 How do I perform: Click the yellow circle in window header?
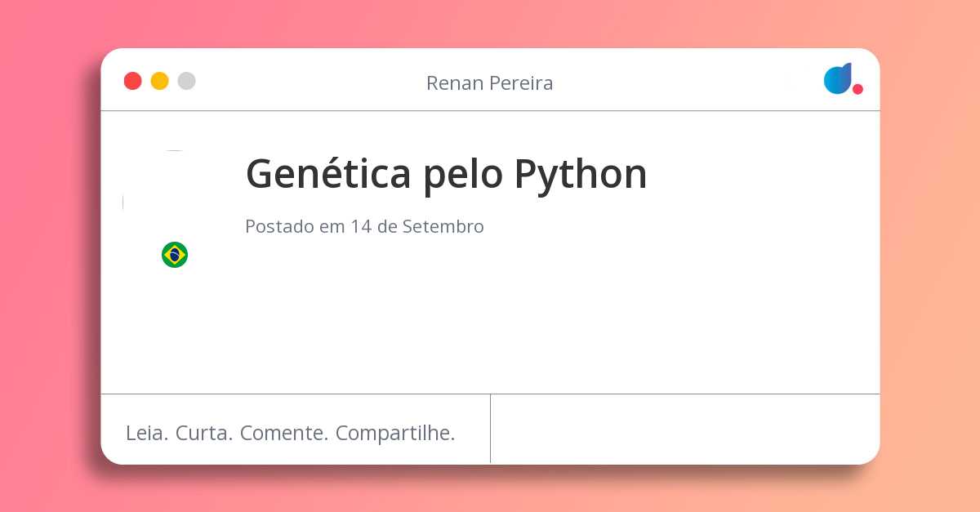pyautogui.click(x=160, y=81)
